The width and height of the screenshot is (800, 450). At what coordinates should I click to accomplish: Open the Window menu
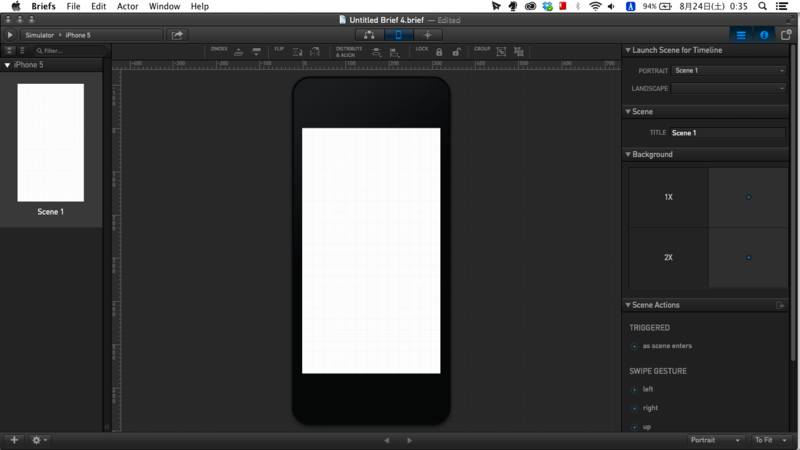click(x=164, y=6)
